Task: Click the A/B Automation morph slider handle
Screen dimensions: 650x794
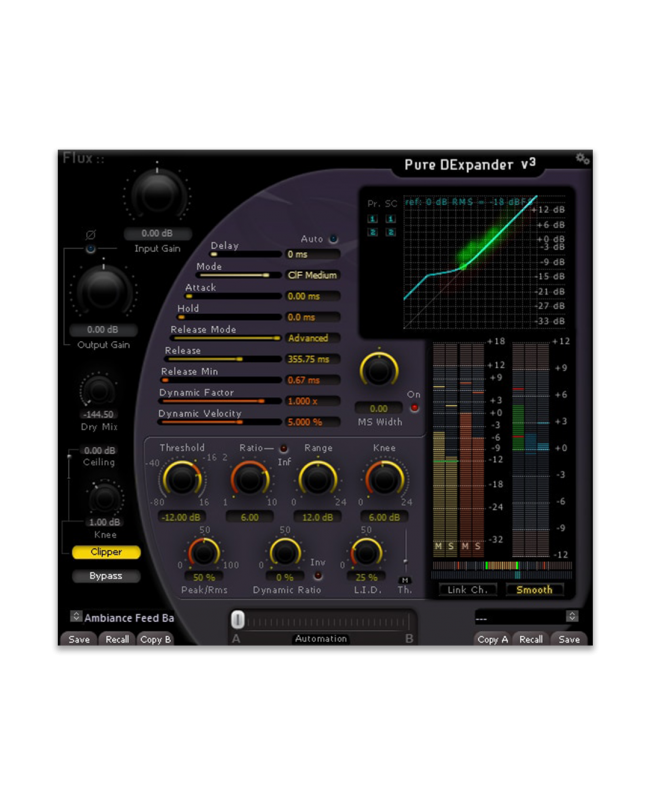Action: pos(238,620)
